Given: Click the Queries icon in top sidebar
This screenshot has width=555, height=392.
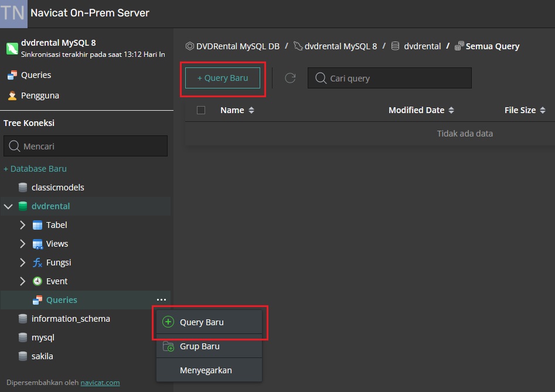Looking at the screenshot, I should point(12,75).
